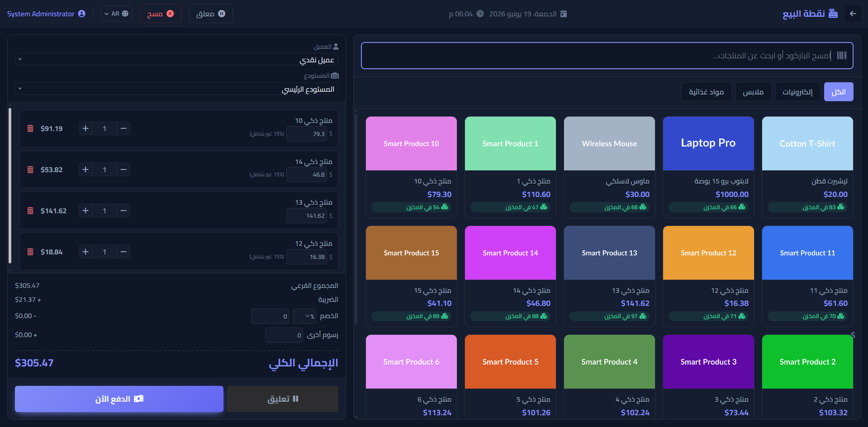The height and width of the screenshot is (427, 868).
Task: Add the Smart Product 3 tile
Action: pyautogui.click(x=709, y=377)
